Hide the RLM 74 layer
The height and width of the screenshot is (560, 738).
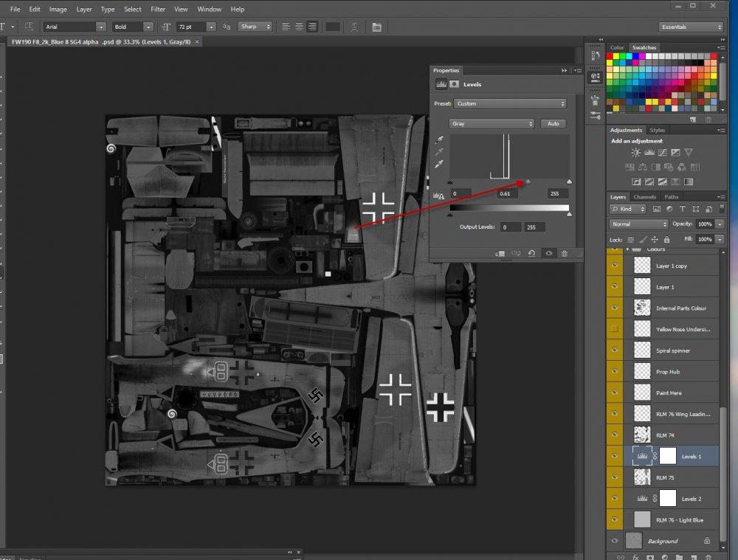(614, 435)
